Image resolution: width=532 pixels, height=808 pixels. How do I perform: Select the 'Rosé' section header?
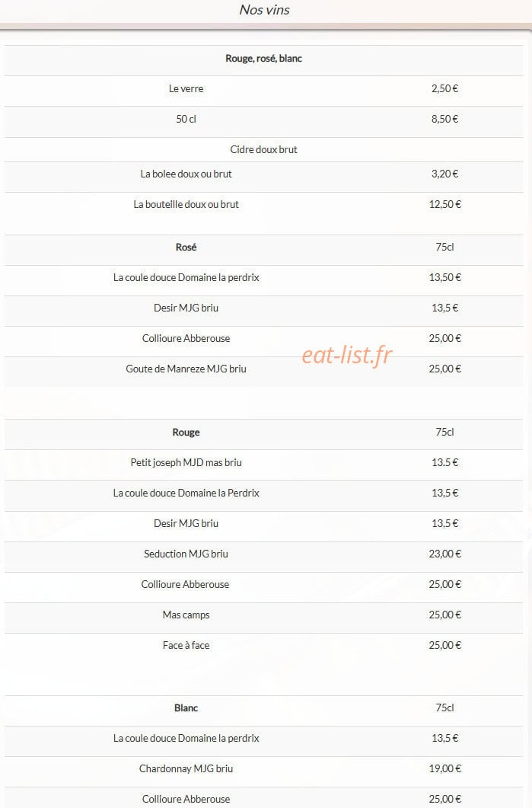coord(186,248)
